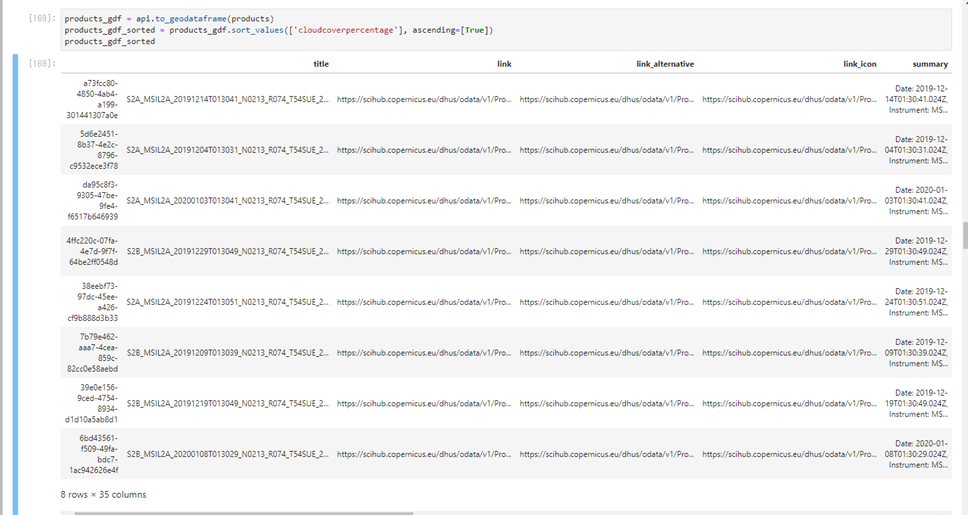Click title S2B_MSIL2A_20191209T013039 cell
This screenshot has height=515, width=968.
click(228, 352)
